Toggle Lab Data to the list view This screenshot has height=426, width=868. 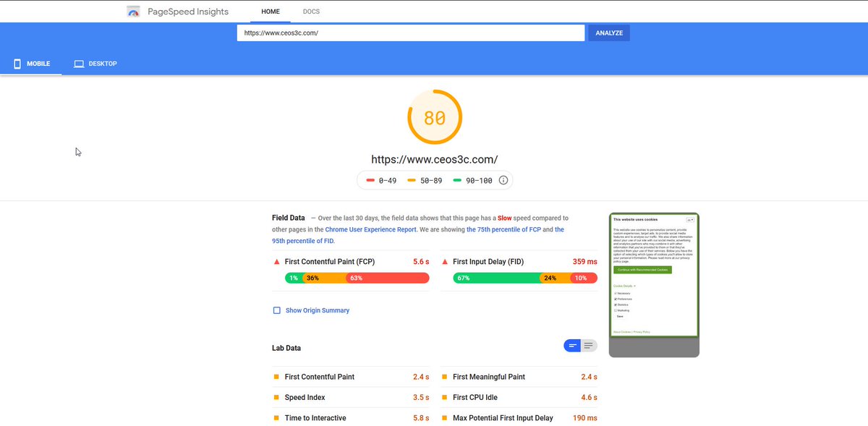coord(588,346)
